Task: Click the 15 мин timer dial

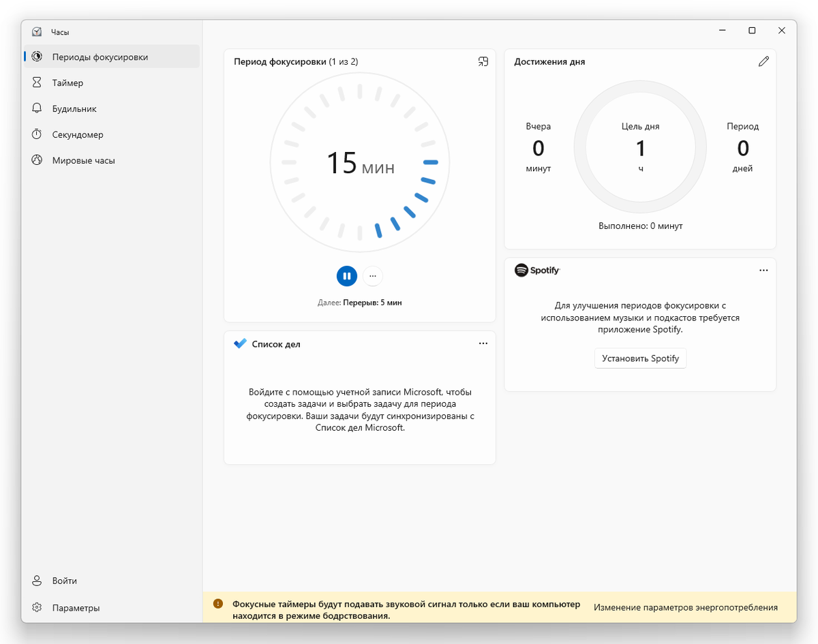Action: tap(360, 163)
